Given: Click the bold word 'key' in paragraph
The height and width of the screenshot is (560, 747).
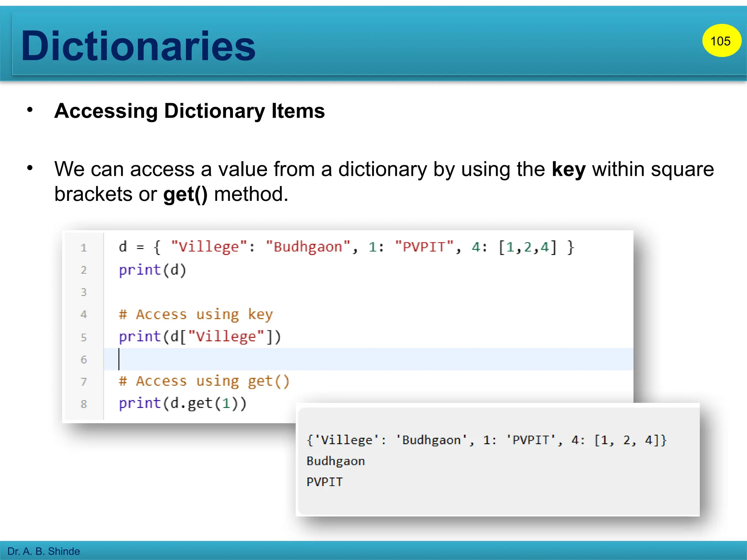Looking at the screenshot, I should (568, 170).
